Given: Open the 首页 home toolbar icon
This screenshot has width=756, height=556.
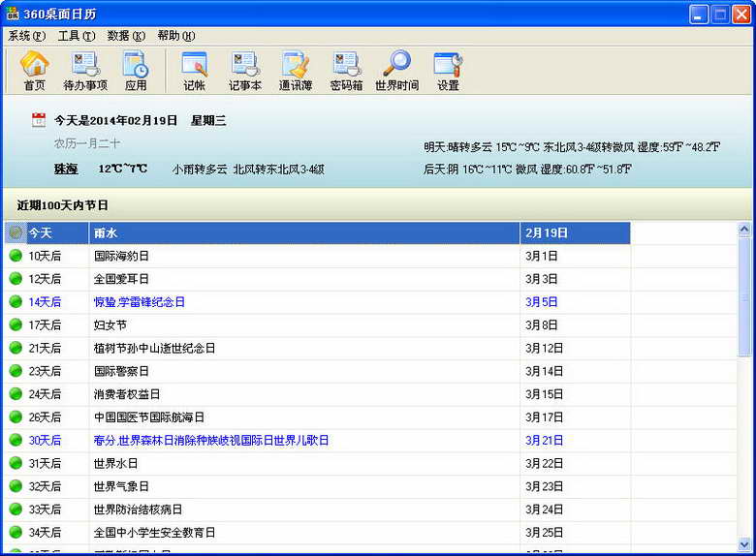Looking at the screenshot, I should coord(35,71).
